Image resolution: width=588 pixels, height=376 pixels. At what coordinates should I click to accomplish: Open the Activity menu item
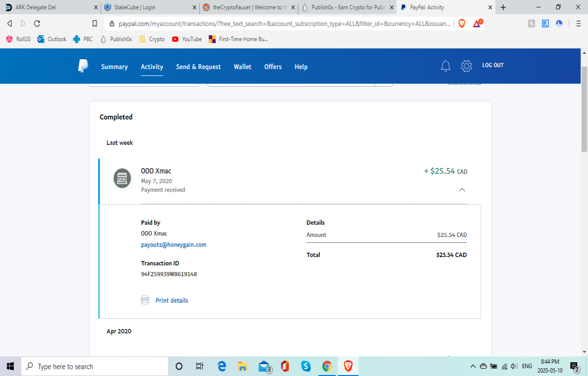[x=152, y=67]
